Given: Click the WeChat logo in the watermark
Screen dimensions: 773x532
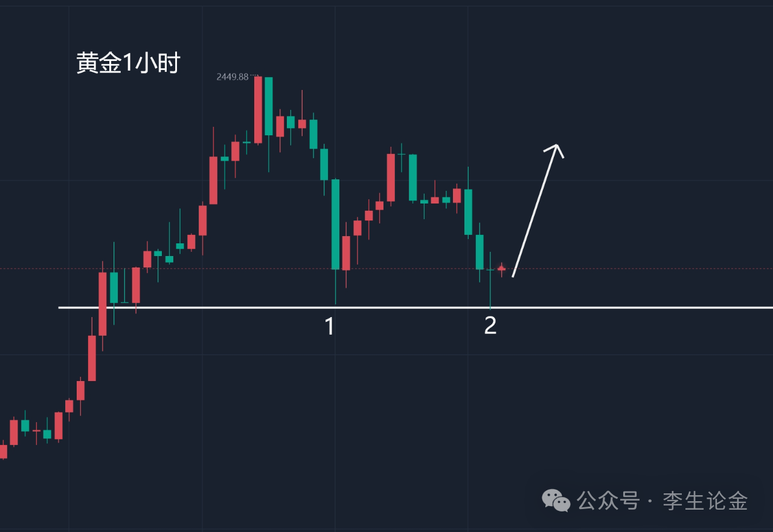Looking at the screenshot, I should coord(556,500).
